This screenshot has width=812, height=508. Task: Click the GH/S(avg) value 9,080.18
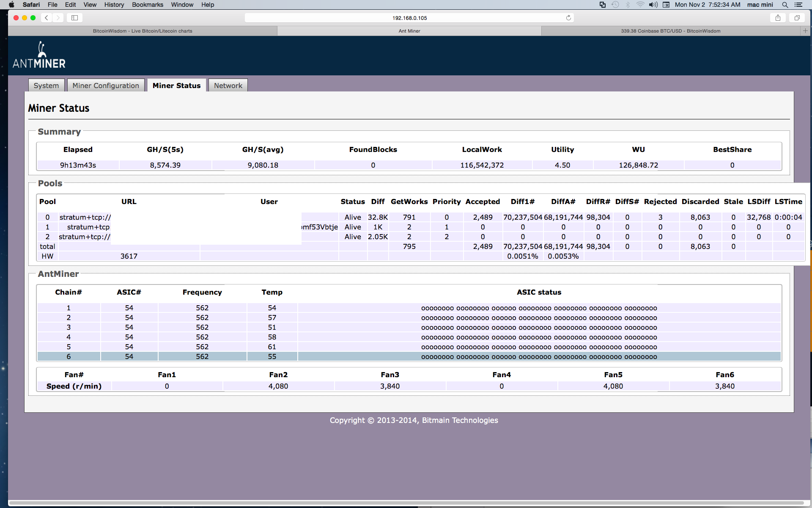(x=263, y=165)
